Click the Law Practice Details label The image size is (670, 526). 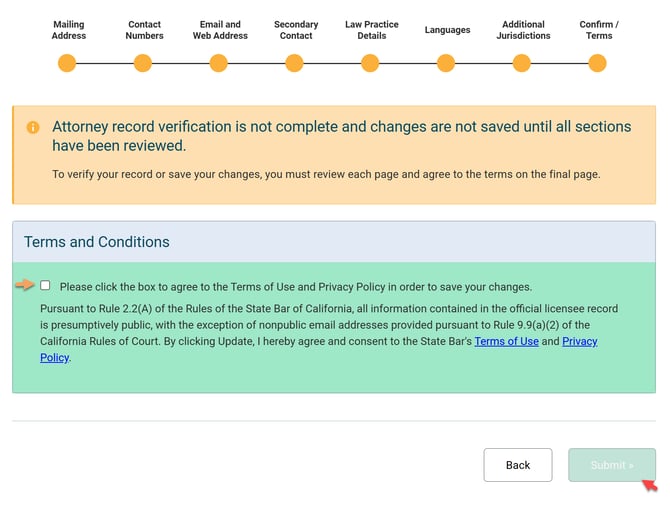click(x=372, y=30)
